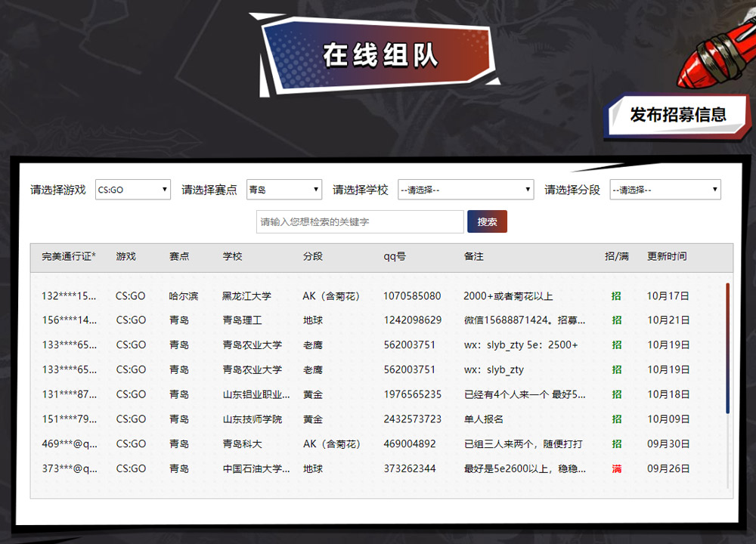Image resolution: width=756 pixels, height=544 pixels.
Task: Click the red 满 status in last row
Action: [x=616, y=469]
